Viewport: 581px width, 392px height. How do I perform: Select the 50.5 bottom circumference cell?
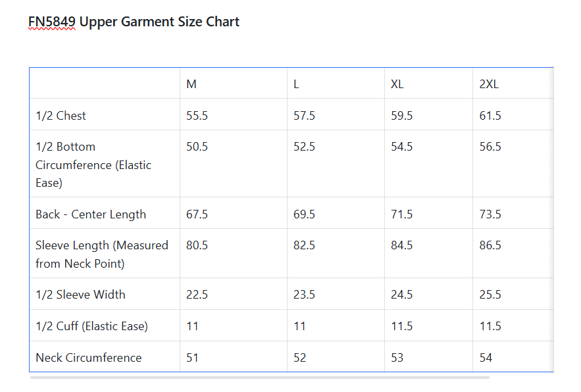click(x=197, y=147)
